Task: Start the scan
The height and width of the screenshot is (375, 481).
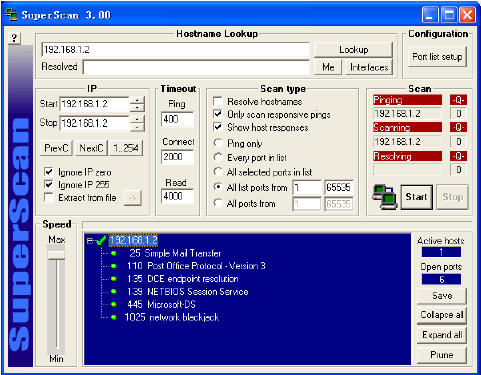Action: tap(416, 197)
